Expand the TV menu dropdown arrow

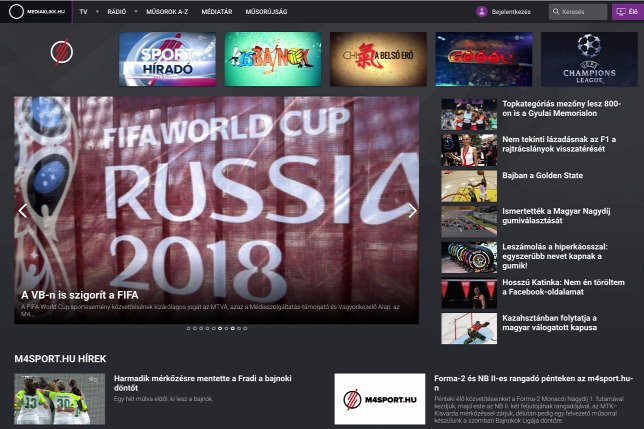coord(97,11)
